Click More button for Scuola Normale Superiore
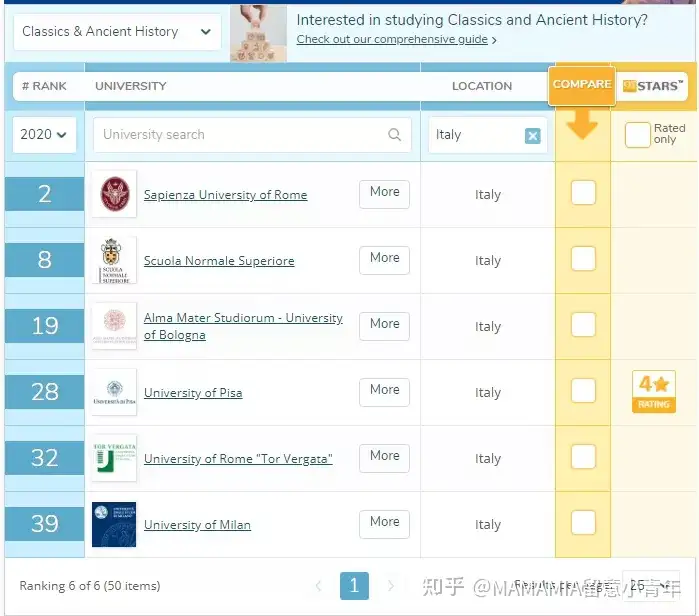Viewport: 699px width, 616px height. click(384, 260)
